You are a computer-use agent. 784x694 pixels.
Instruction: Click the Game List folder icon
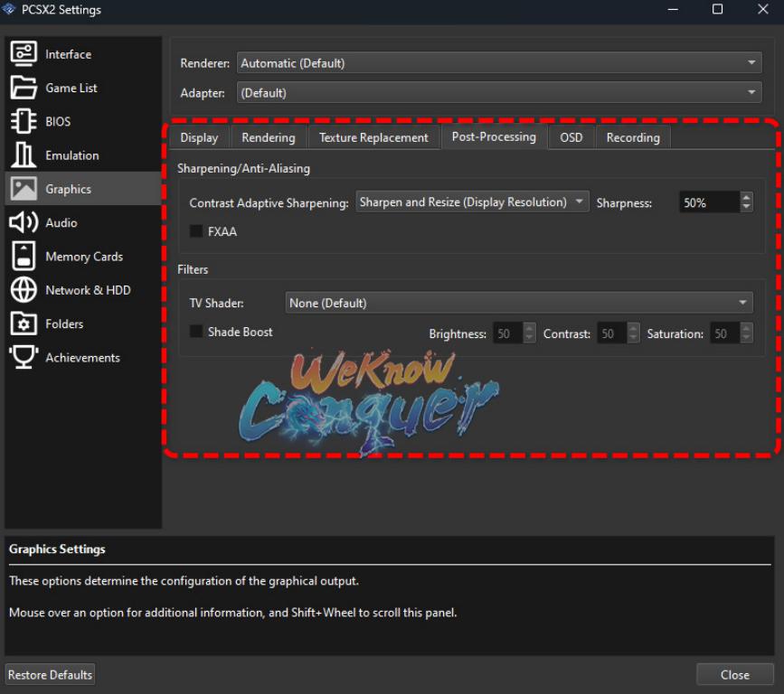24,88
